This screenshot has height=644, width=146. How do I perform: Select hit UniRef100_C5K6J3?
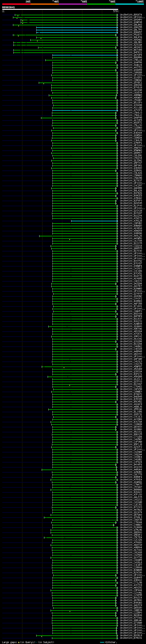131,113
